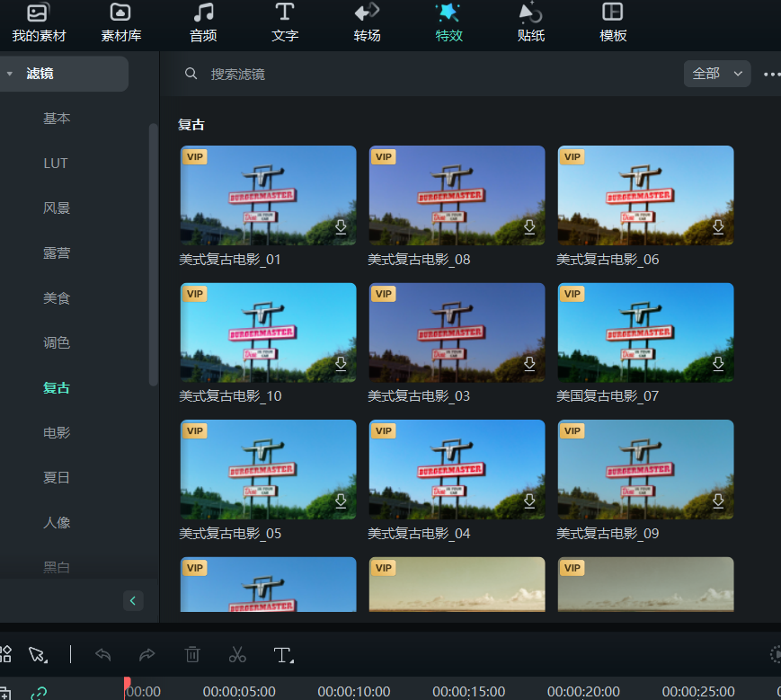This screenshot has height=700, width=781.
Task: Open the more options ellipsis menu
Action: 771,74
